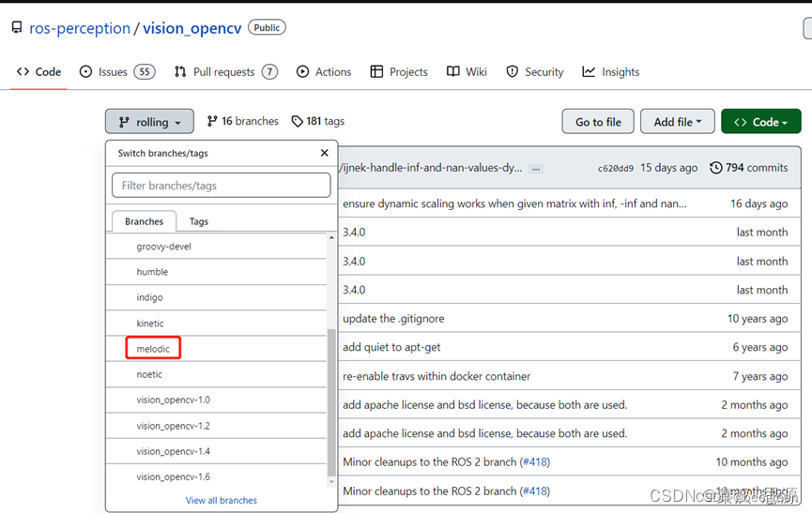Click the repository book icon
The width and height of the screenshot is (812, 513).
coord(17,27)
